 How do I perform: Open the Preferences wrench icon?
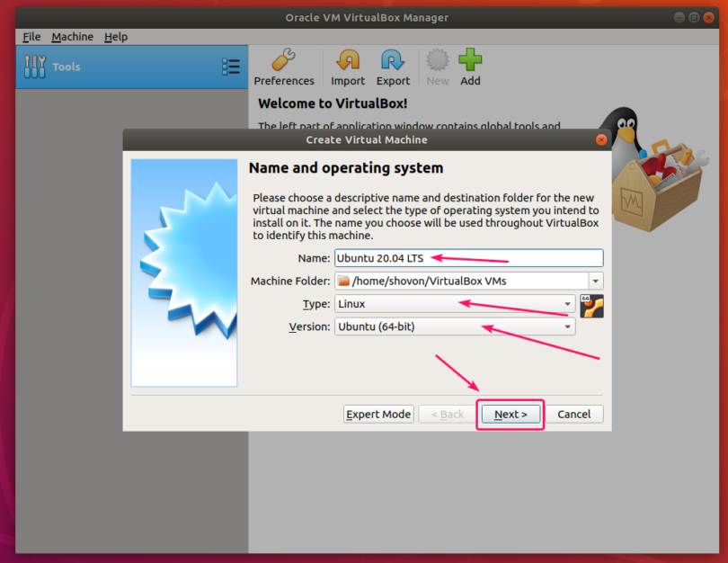(284, 59)
